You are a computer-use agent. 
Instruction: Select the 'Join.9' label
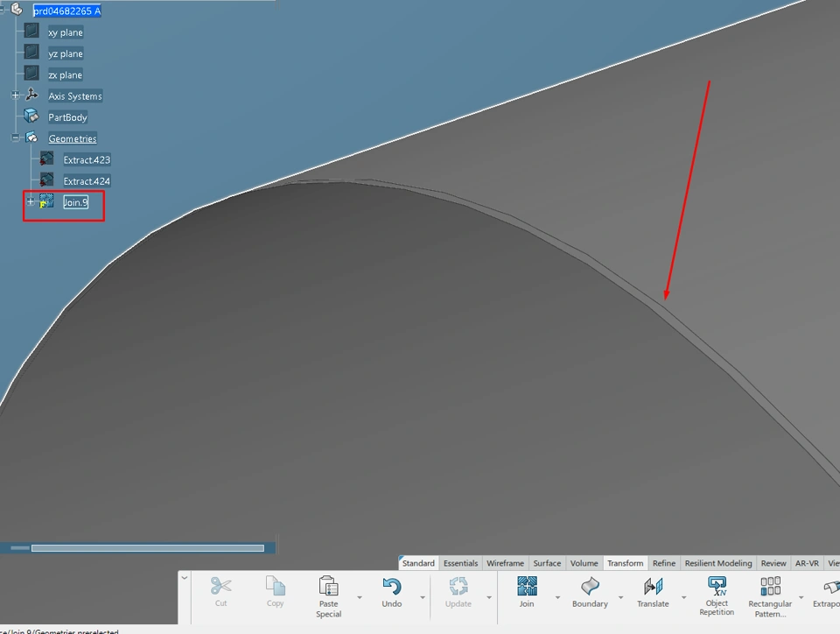coord(75,202)
